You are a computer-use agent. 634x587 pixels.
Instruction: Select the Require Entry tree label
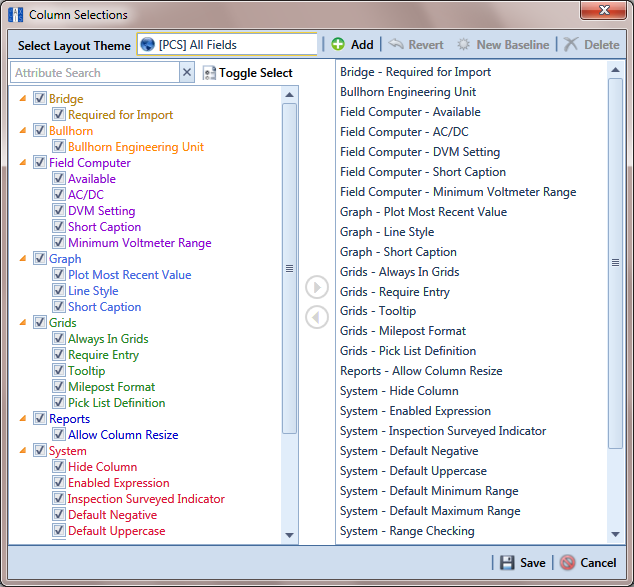click(103, 355)
